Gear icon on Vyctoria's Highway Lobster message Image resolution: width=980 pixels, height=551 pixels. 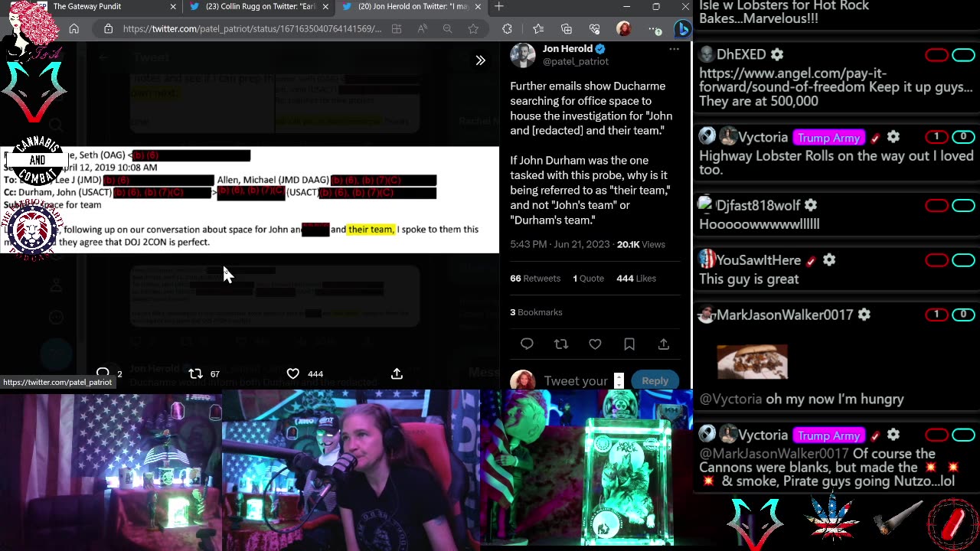click(x=893, y=137)
